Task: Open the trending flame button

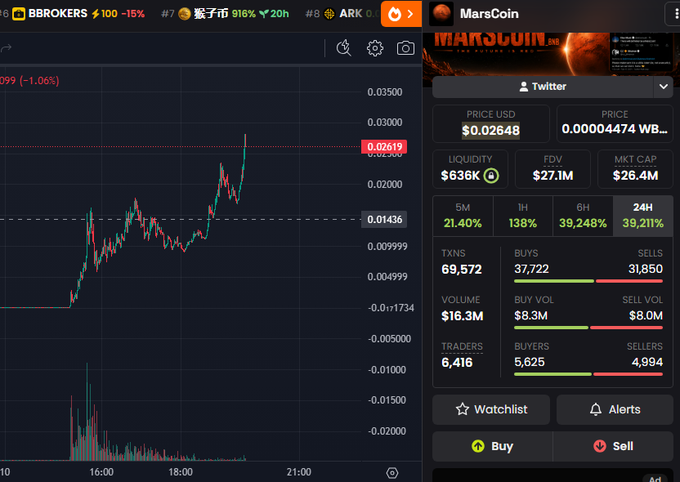Action: point(401,14)
